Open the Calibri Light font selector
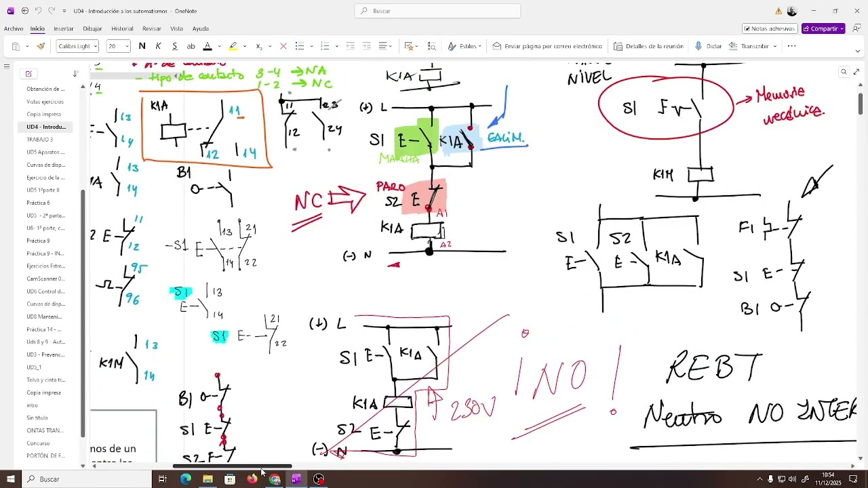 pos(77,46)
